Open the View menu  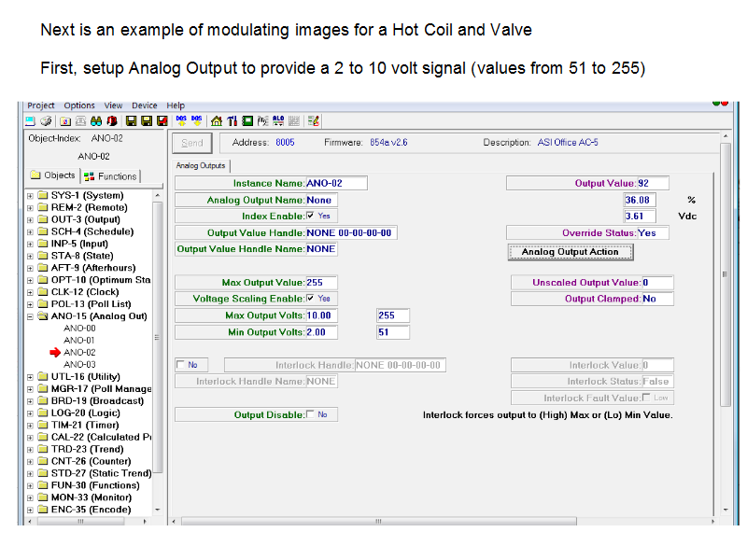click(113, 105)
